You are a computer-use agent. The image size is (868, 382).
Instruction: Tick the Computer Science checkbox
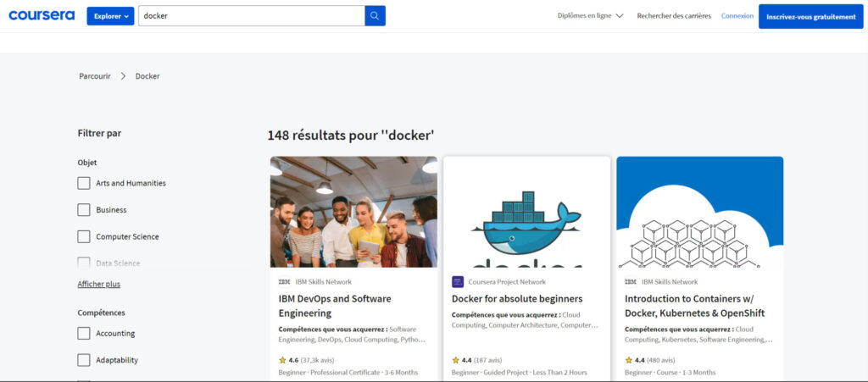point(84,237)
